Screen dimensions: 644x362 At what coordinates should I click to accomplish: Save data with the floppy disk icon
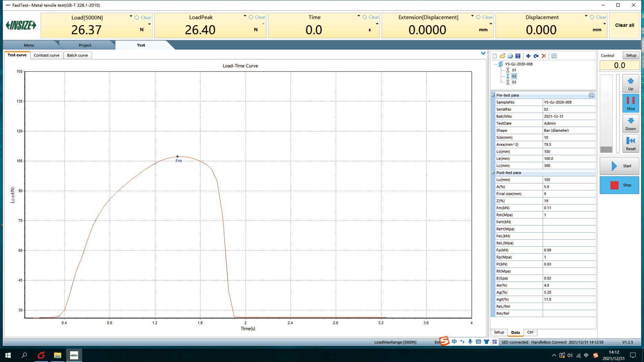pyautogui.click(x=518, y=56)
